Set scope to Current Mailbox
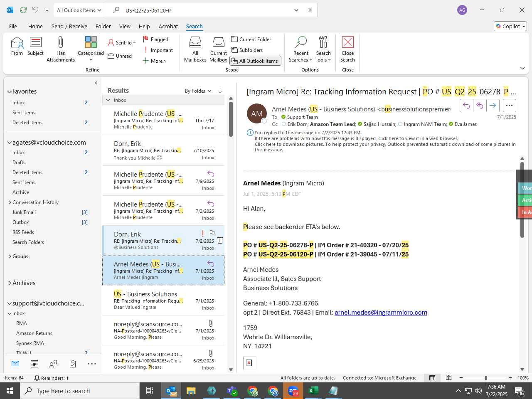This screenshot has width=532, height=399. click(x=218, y=49)
